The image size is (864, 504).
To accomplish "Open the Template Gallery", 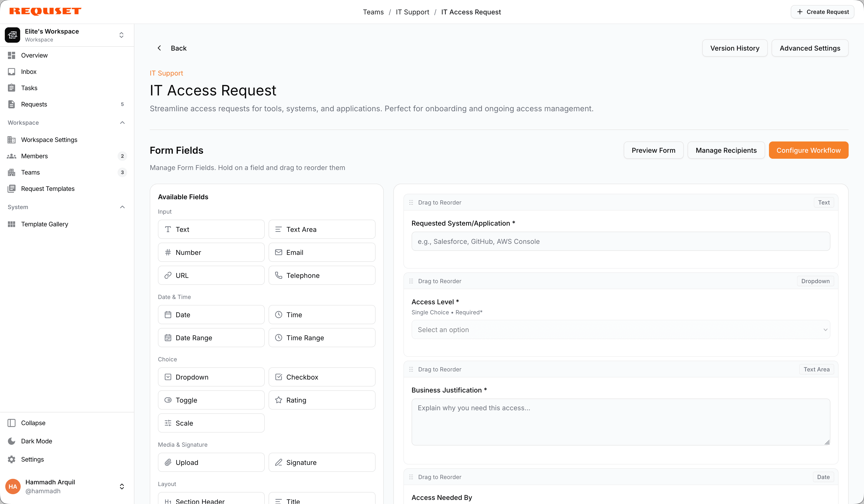I will pos(44,224).
